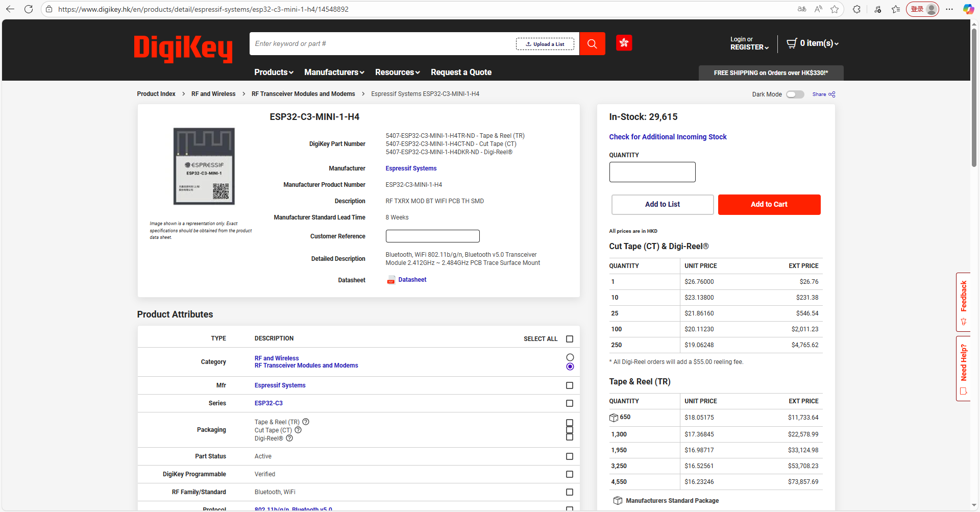View site information lock icon
The width and height of the screenshot is (980, 512).
(x=48, y=9)
